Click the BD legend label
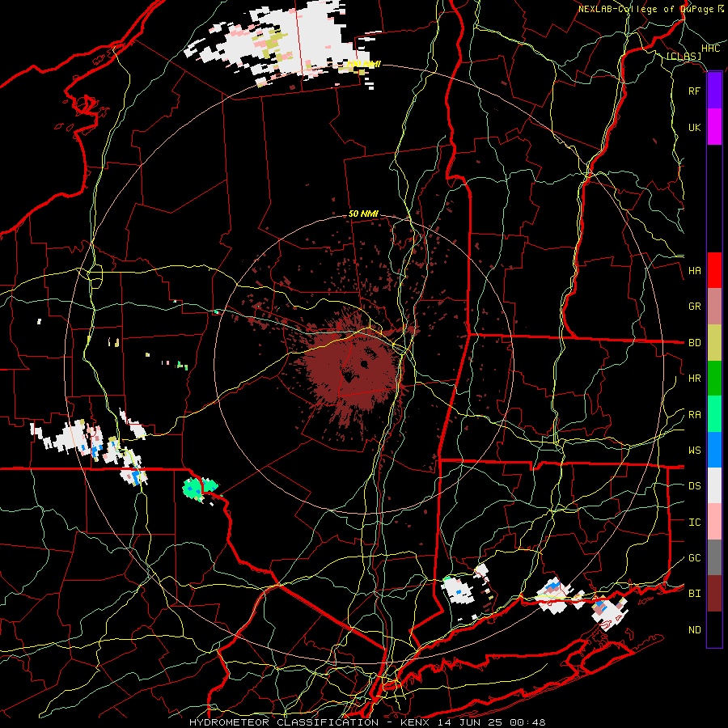This screenshot has height=728, width=728. pos(694,343)
